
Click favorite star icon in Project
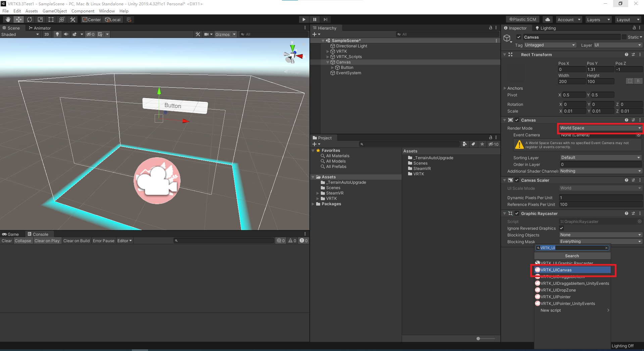pyautogui.click(x=482, y=144)
